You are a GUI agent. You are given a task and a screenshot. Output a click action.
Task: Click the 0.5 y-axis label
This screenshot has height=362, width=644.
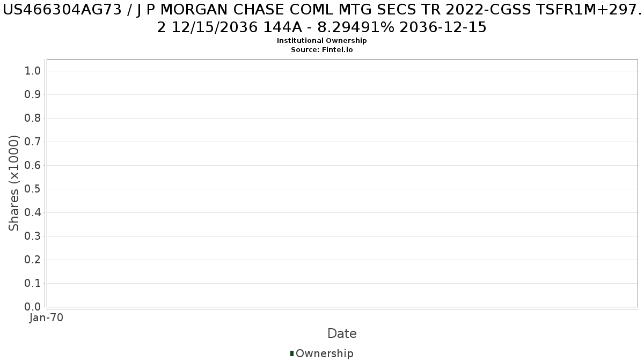coord(33,189)
